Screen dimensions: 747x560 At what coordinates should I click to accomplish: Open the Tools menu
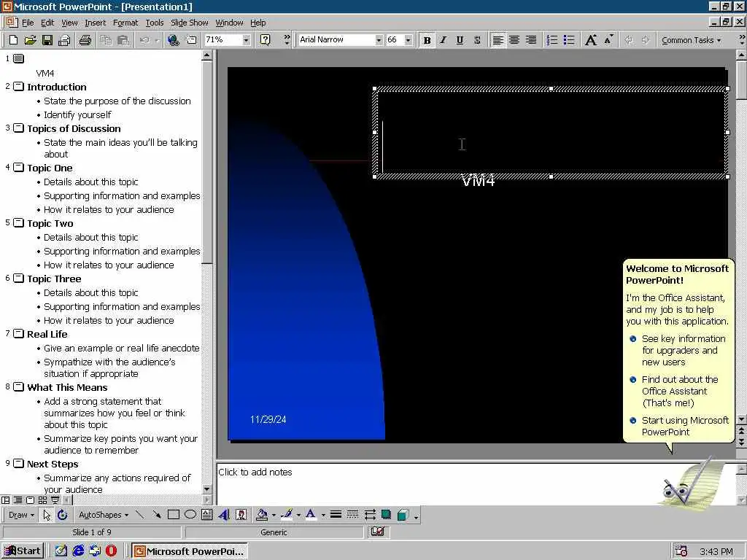click(155, 23)
